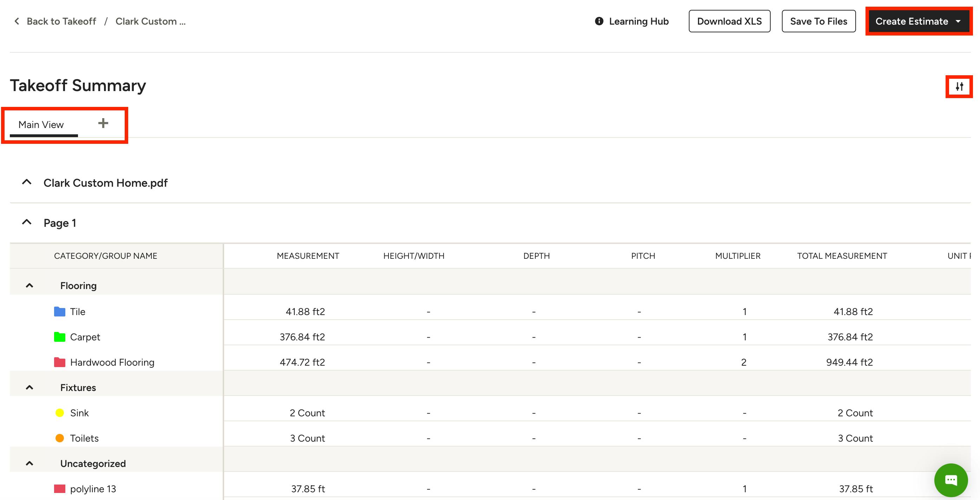Click the Download XLS button

point(729,21)
